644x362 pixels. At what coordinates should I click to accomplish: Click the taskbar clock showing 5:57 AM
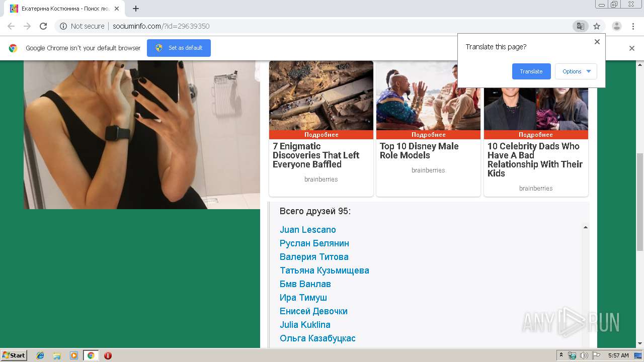618,355
